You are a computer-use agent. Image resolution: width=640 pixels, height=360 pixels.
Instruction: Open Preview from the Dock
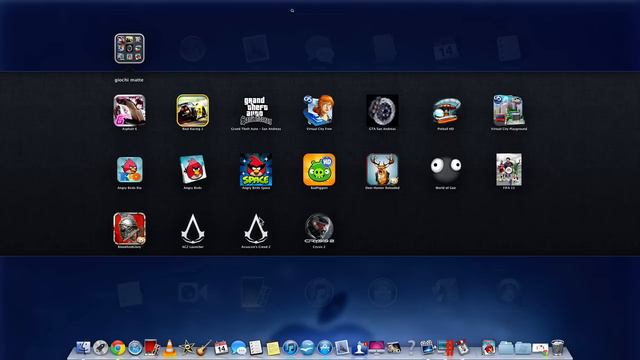point(342,348)
